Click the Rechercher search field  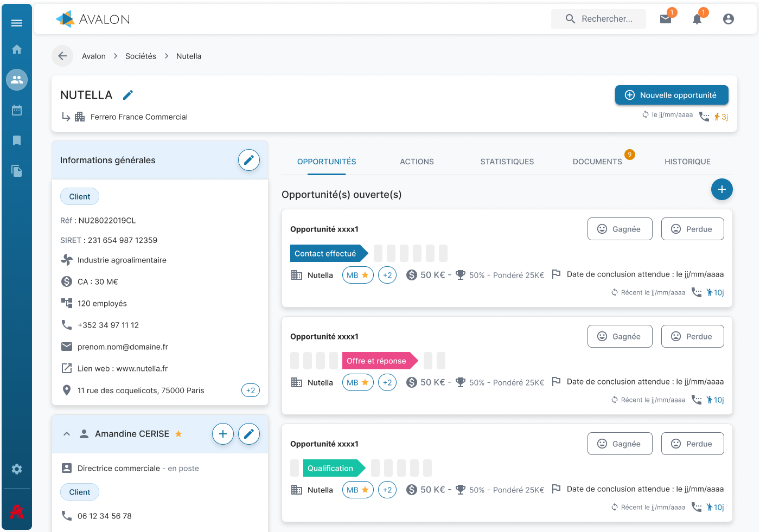tap(606, 19)
